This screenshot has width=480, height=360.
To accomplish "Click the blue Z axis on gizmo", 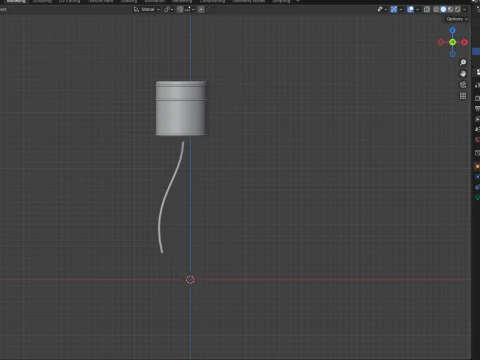I will point(452,31).
